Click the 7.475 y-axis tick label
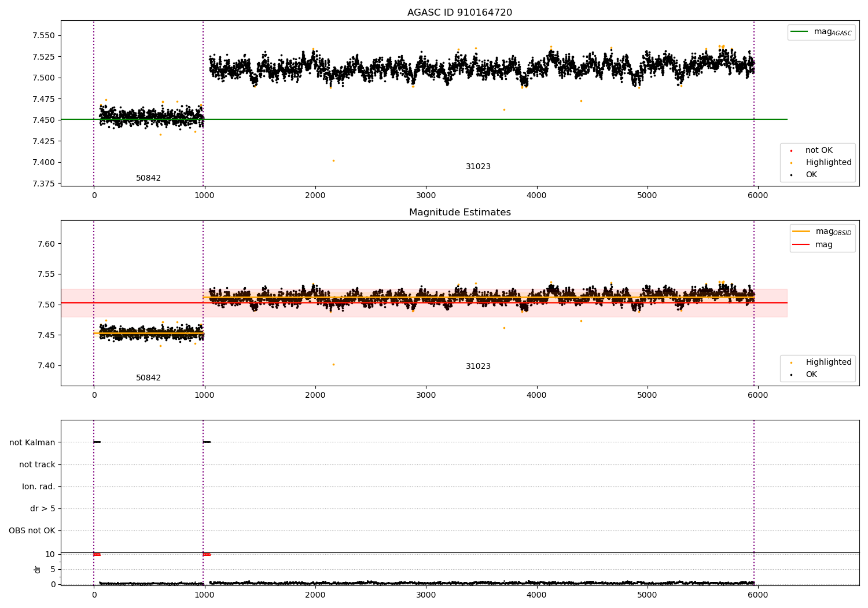This screenshot has height=608, width=868. pos(43,99)
